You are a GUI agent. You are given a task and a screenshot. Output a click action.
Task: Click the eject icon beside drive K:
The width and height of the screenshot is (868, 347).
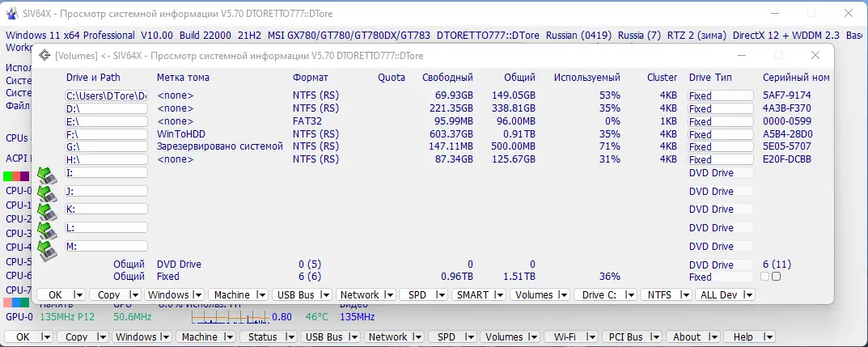[47, 213]
